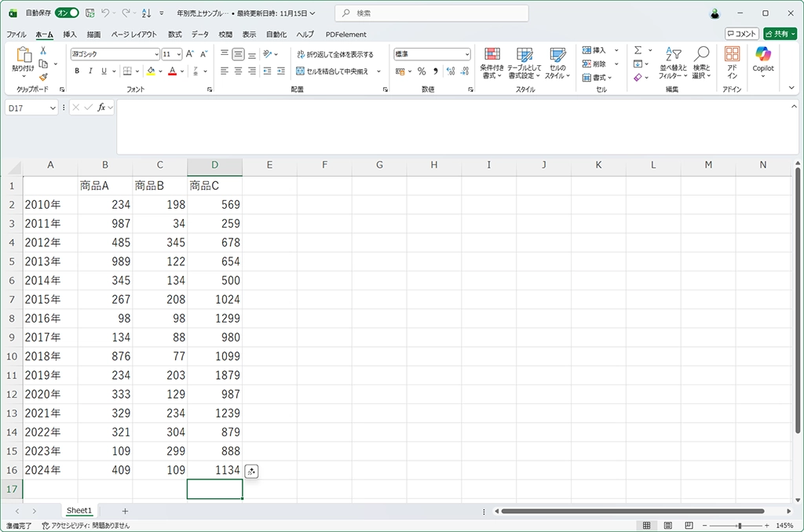Screen dimensions: 804x532
Task: Switch to the データ (Data) tab
Action: [x=200, y=35]
